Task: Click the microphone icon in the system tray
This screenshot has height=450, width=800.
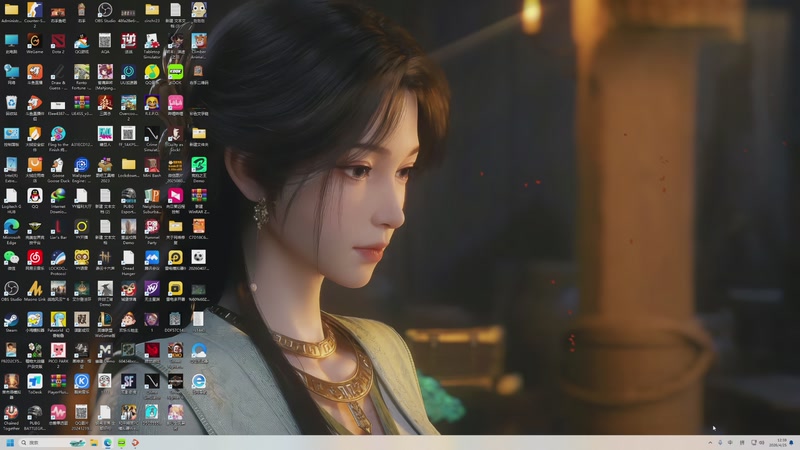Action: (720, 442)
